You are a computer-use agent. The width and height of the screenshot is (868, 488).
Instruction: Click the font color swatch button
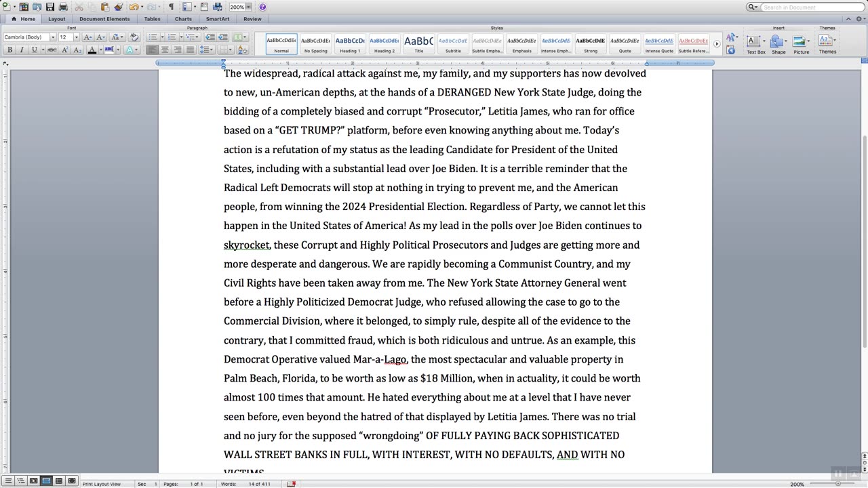pos(92,50)
